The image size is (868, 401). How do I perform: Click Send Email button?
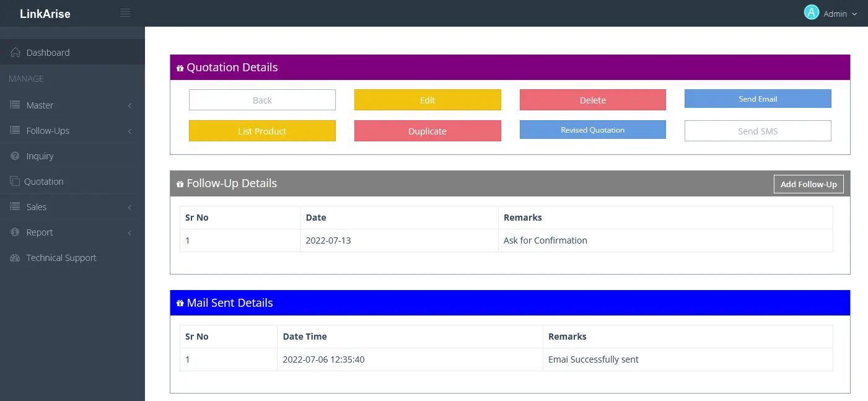758,99
